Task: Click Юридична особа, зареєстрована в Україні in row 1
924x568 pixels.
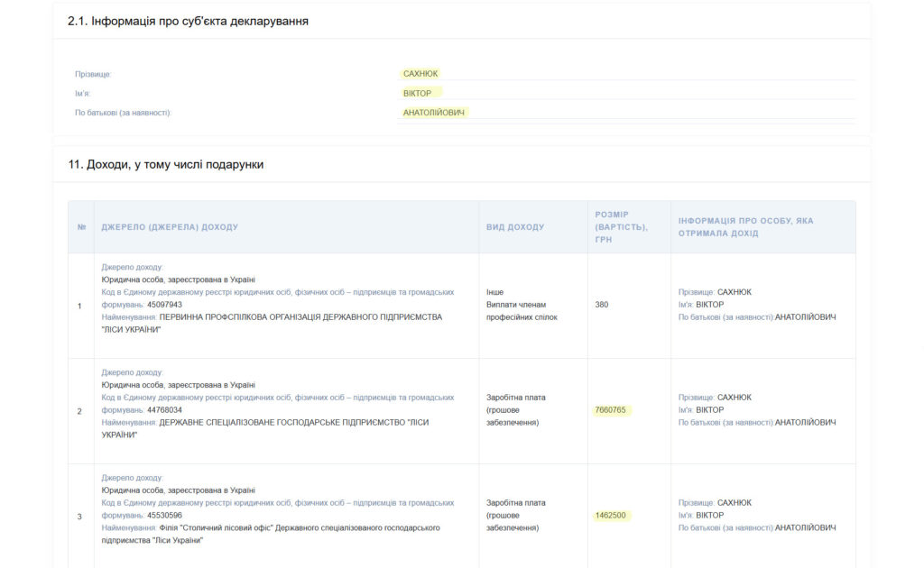Action: coord(178,280)
